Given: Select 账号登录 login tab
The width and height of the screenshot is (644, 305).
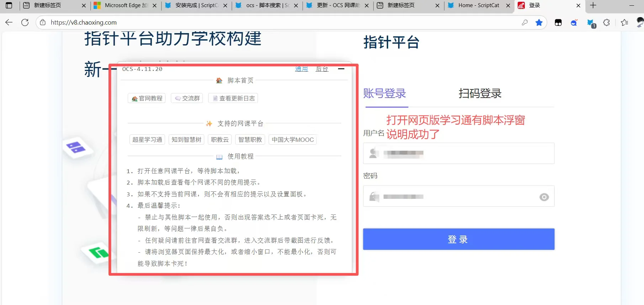Looking at the screenshot, I should [385, 93].
